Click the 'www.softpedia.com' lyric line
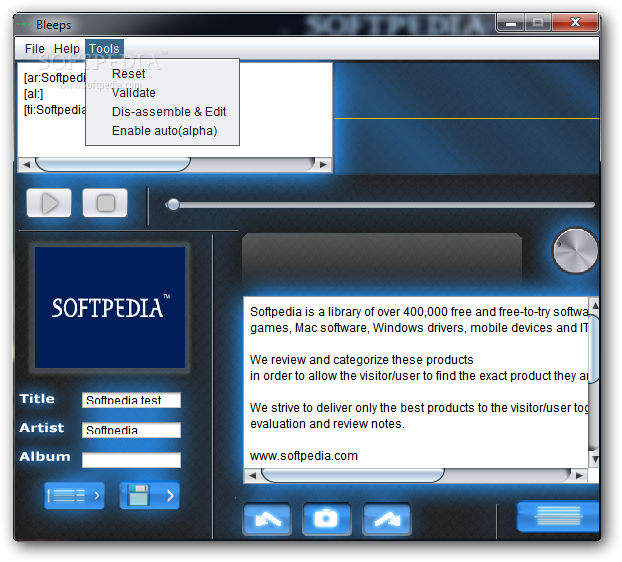 [x=304, y=456]
